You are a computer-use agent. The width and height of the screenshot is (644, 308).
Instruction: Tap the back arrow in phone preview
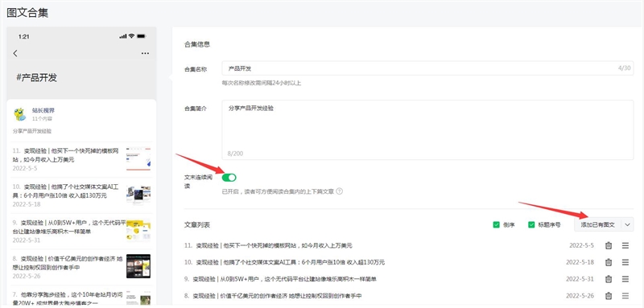click(15, 53)
